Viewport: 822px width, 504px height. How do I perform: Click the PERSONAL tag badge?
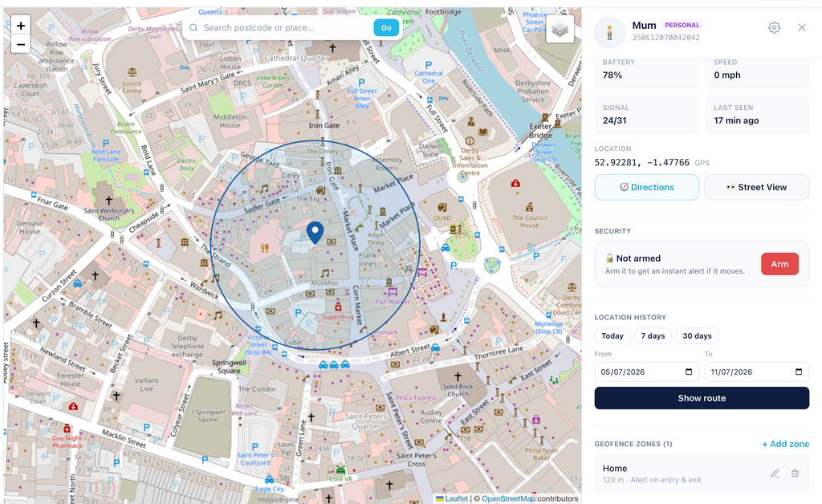[x=682, y=25]
